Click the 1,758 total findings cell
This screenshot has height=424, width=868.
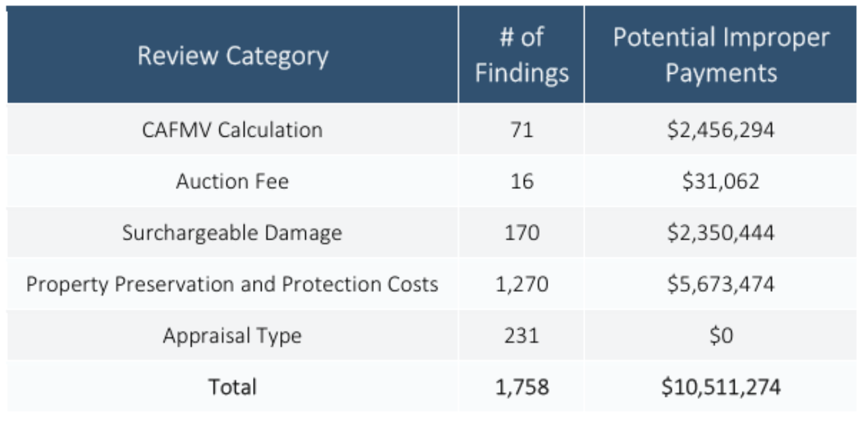(x=522, y=386)
